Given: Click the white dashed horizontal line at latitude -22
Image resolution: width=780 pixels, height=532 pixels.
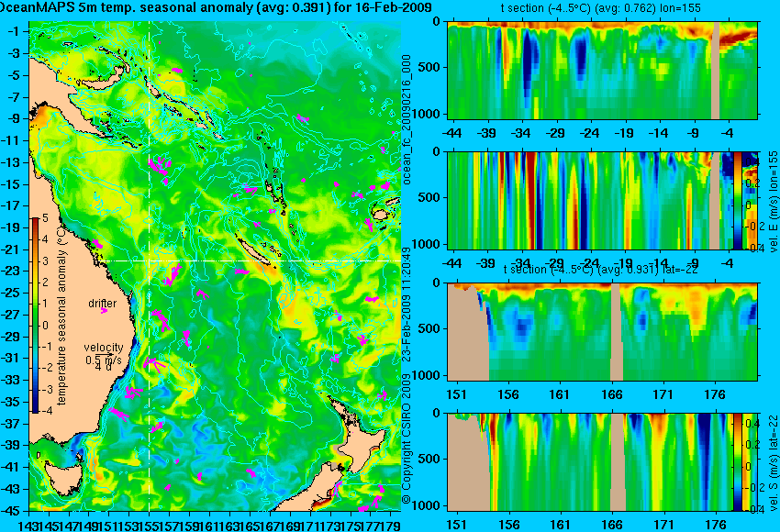Looking at the screenshot, I should tap(249, 261).
